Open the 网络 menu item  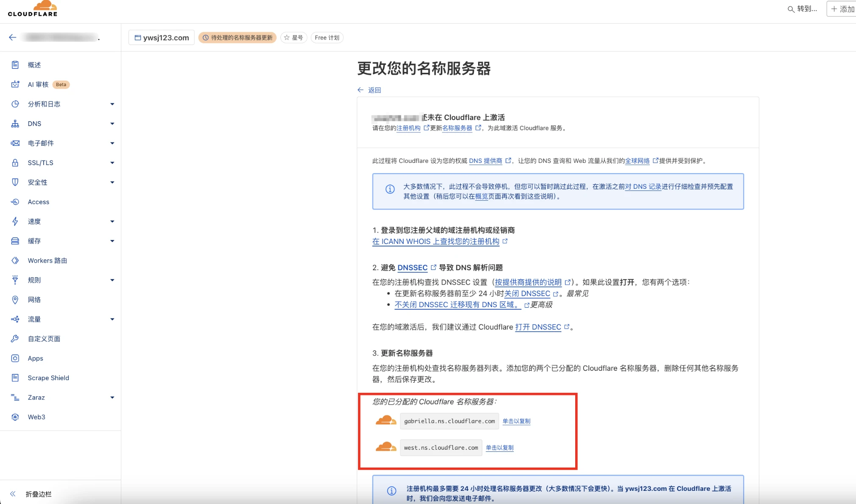(x=34, y=300)
